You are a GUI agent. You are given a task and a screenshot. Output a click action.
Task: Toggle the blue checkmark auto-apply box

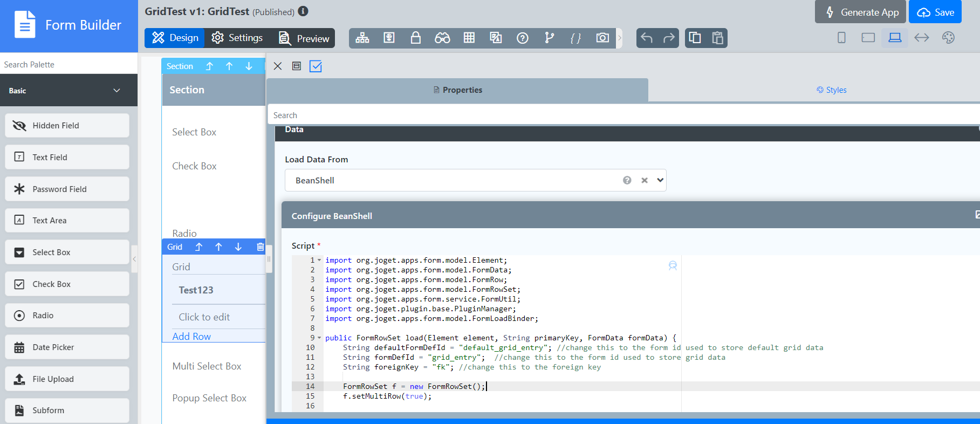(x=316, y=66)
